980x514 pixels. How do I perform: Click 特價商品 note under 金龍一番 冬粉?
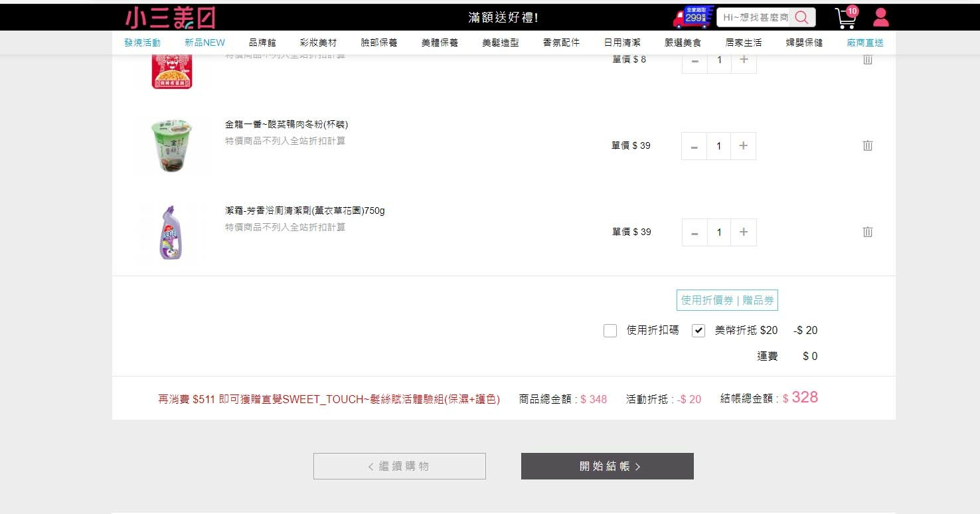[286, 141]
